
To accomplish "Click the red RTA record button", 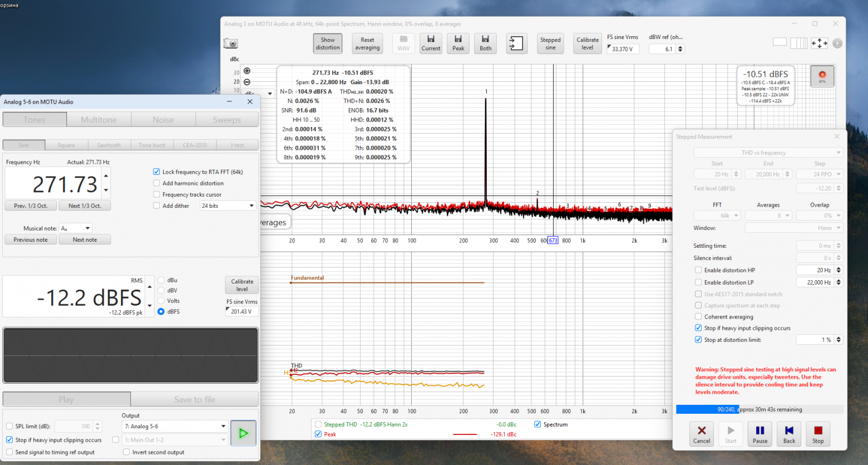I will [x=822, y=76].
